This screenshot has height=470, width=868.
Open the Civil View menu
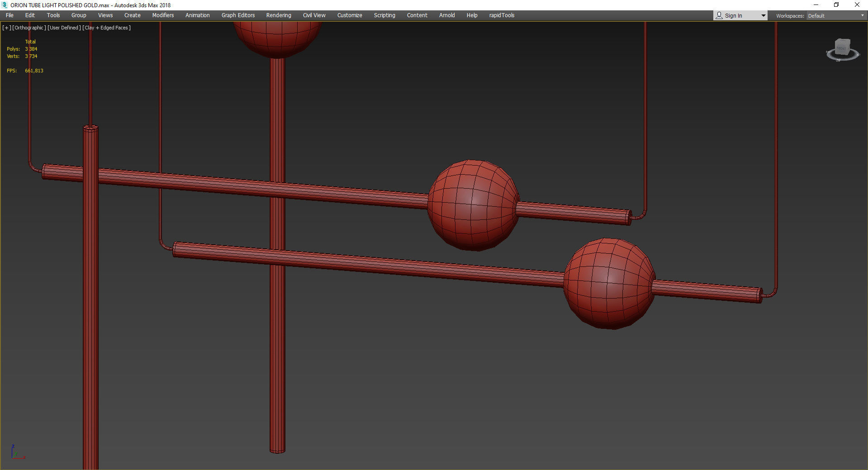click(314, 15)
